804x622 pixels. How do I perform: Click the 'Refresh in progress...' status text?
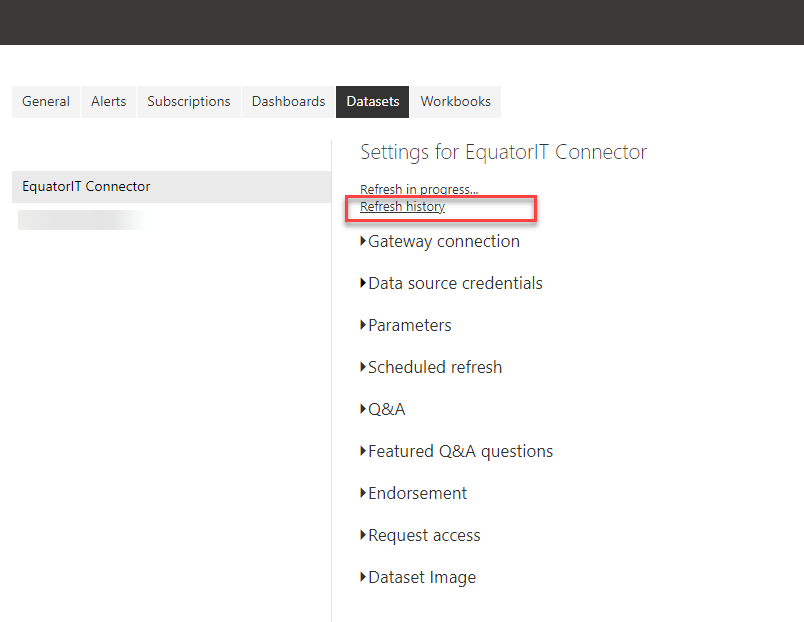pos(419,190)
